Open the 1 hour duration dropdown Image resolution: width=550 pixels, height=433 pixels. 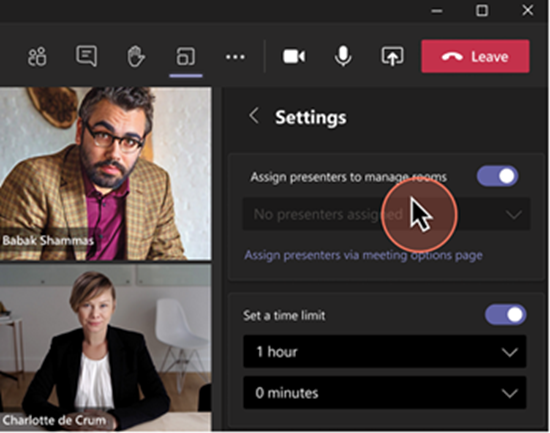point(385,352)
